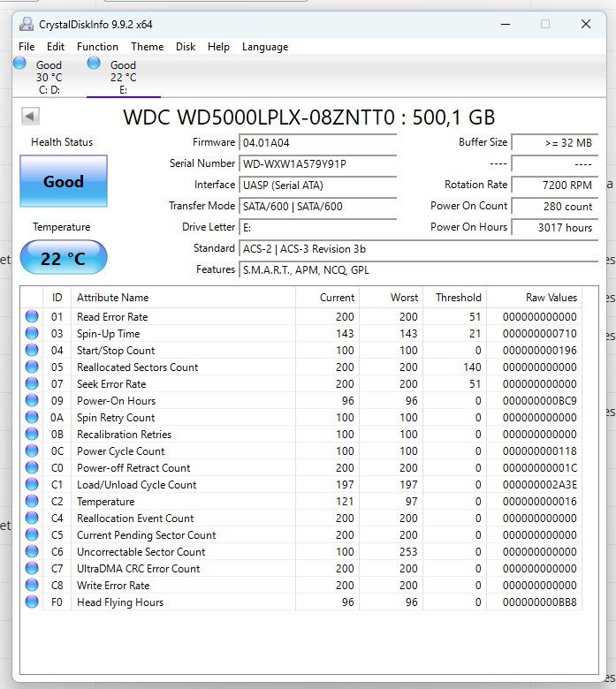Screen dimensions: 616x689
Task: Click status orb for Reallocated Sectors Count
Action: [32, 367]
